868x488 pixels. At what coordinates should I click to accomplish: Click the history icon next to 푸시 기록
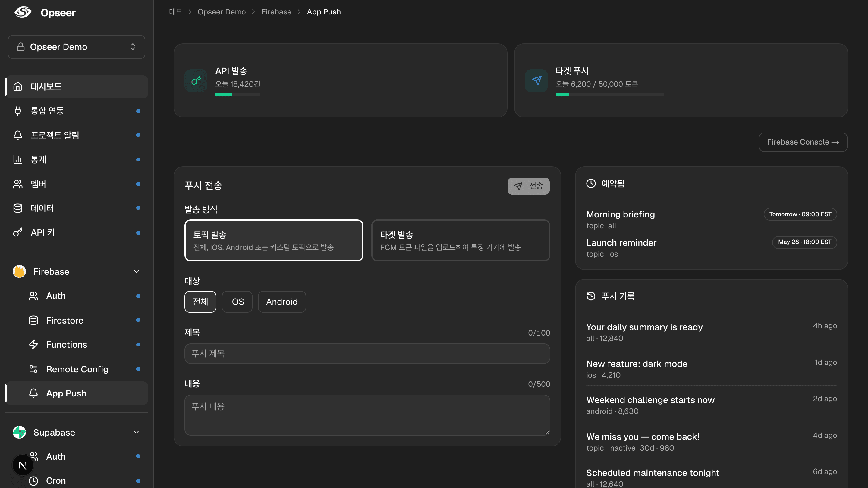coord(591,296)
